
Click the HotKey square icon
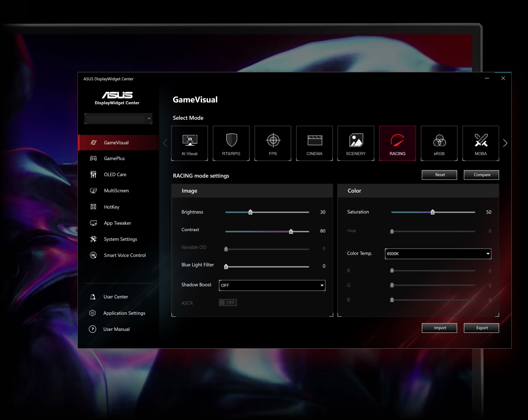[x=93, y=207]
